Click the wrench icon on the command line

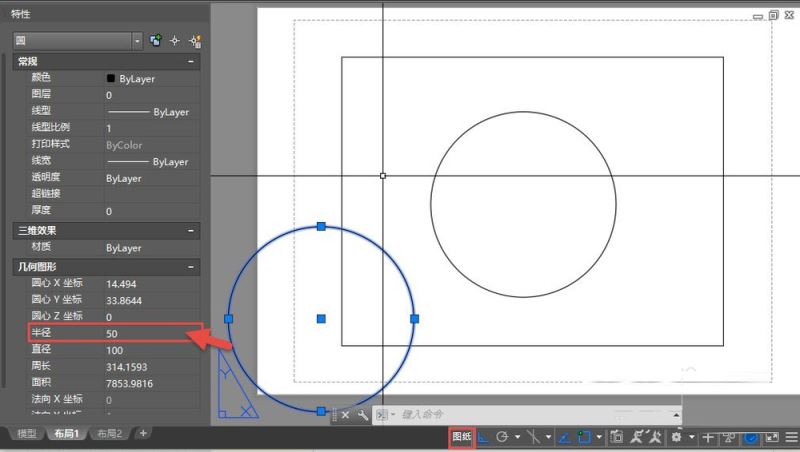click(363, 414)
